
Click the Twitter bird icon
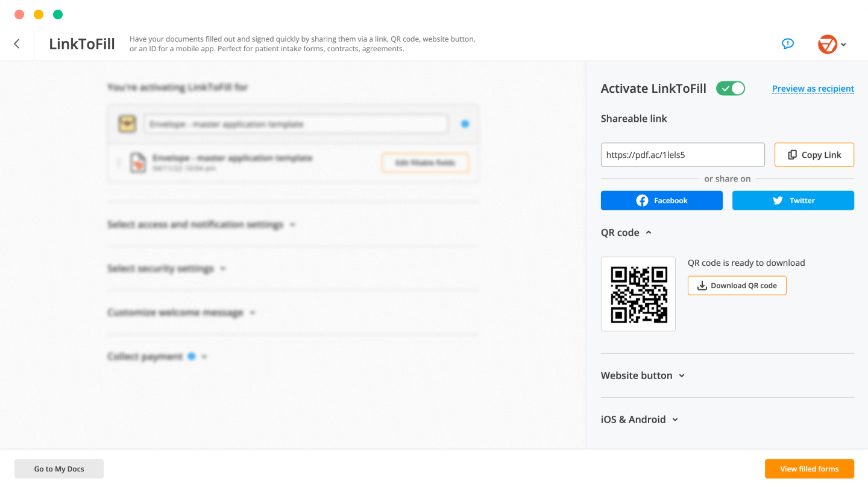(778, 200)
